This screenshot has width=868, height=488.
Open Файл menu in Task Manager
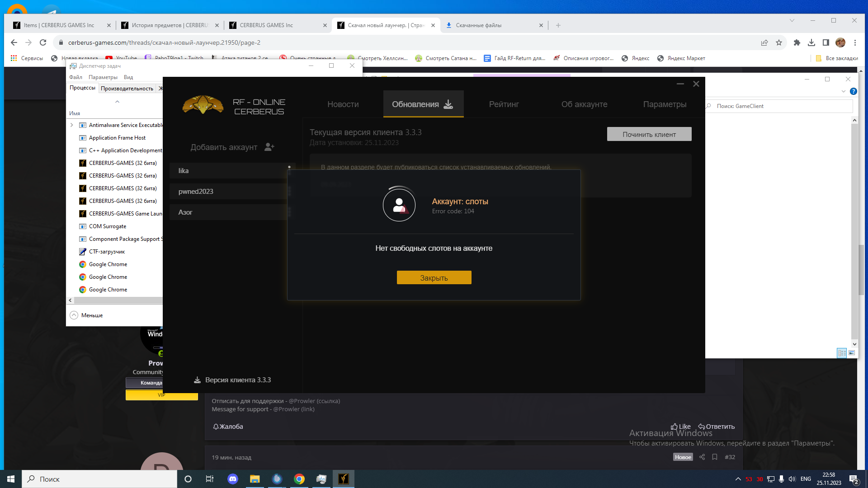coord(75,77)
